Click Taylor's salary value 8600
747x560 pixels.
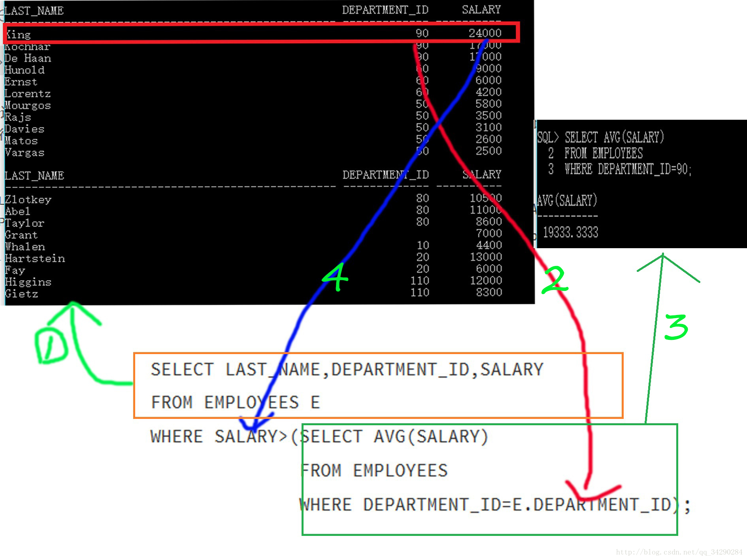point(489,222)
